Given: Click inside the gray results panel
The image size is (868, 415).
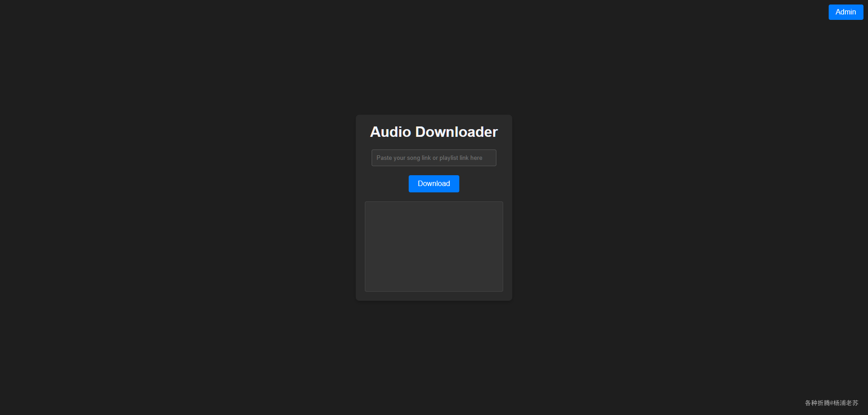Looking at the screenshot, I should (x=434, y=247).
